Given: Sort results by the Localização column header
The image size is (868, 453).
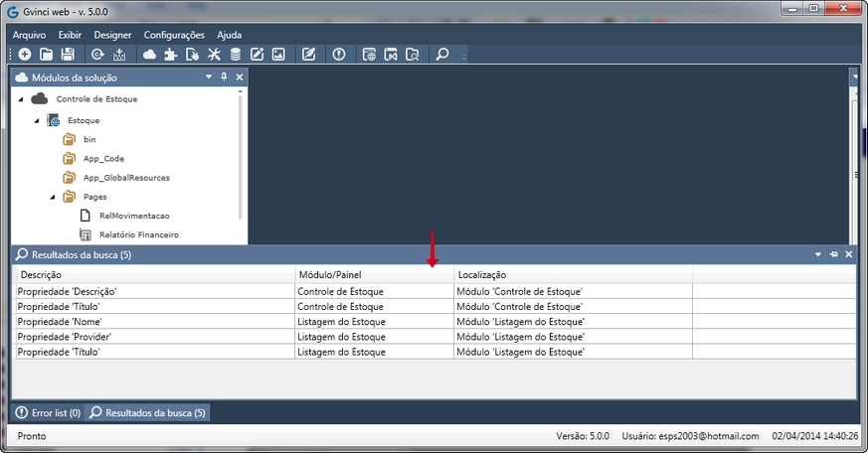Looking at the screenshot, I should click(482, 275).
